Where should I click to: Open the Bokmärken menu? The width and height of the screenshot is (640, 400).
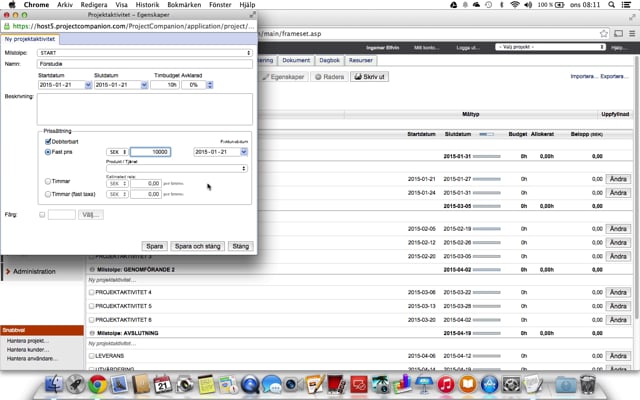point(184,4)
